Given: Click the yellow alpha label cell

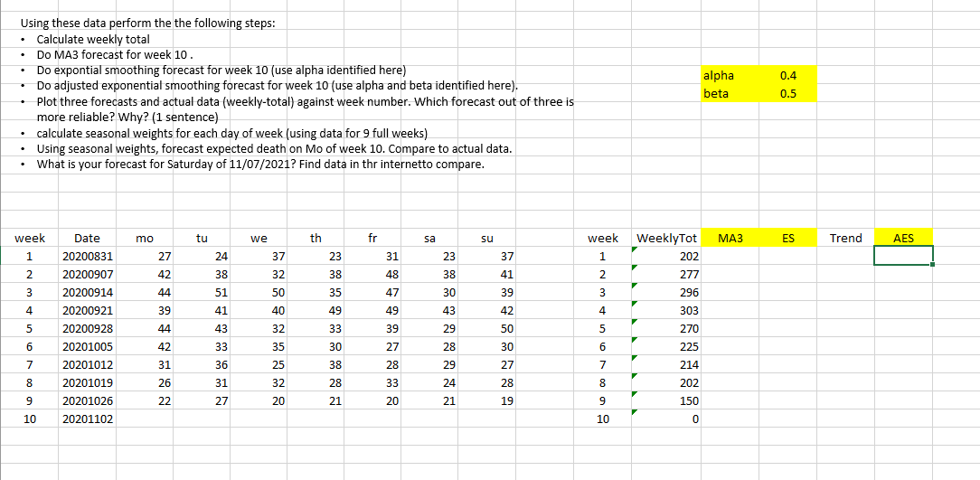Looking at the screenshot, I should tap(730, 75).
